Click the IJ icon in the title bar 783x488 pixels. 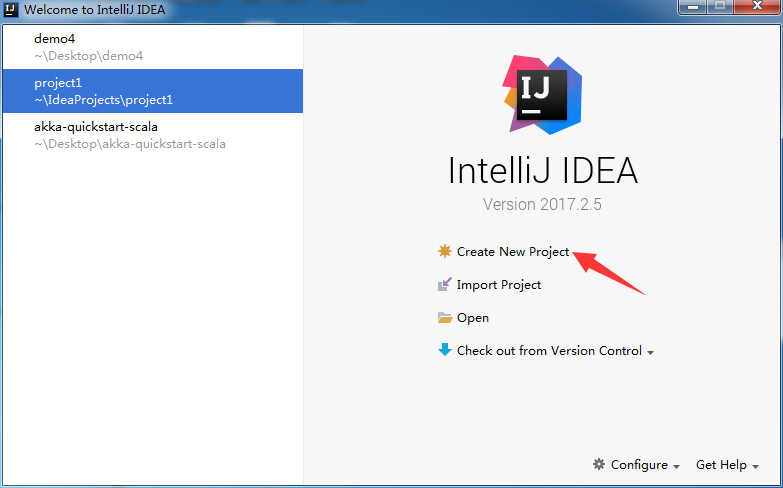click(10, 9)
